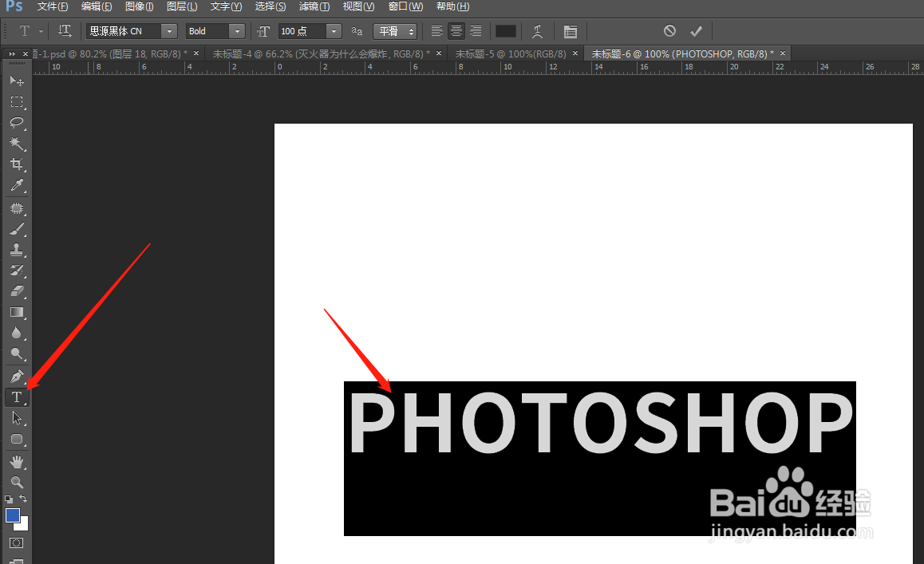The height and width of the screenshot is (564, 924).
Task: Align text right
Action: 476,31
